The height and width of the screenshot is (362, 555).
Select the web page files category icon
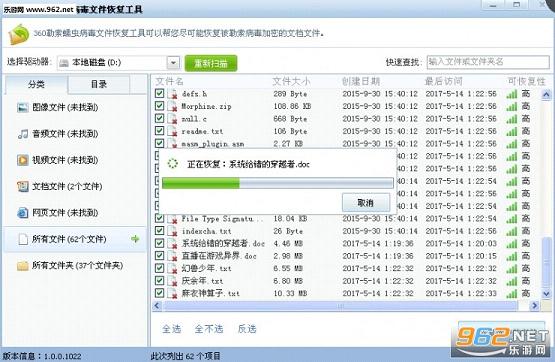pyautogui.click(x=23, y=213)
